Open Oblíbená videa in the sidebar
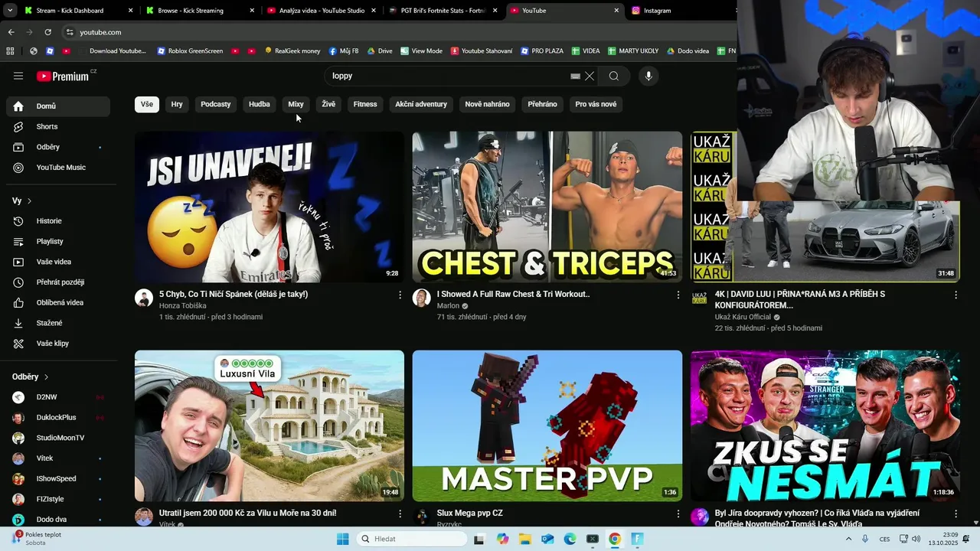 (x=58, y=302)
